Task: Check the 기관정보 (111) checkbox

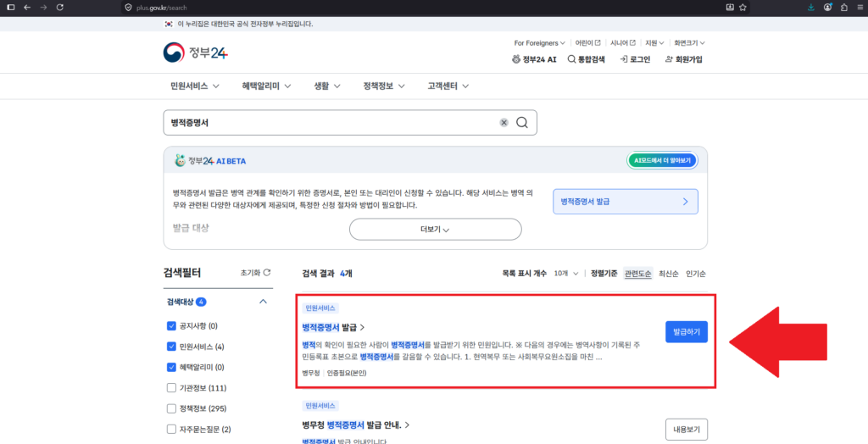Action: 171,387
